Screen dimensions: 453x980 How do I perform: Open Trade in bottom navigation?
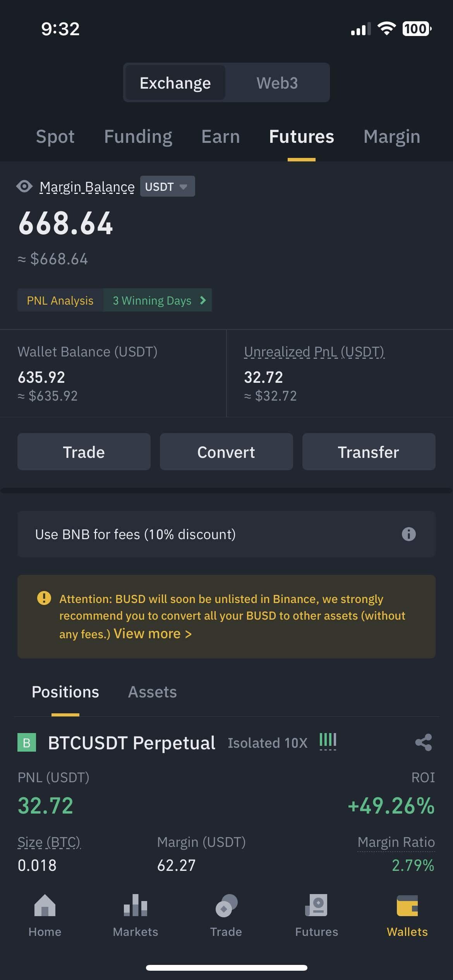[x=226, y=916]
